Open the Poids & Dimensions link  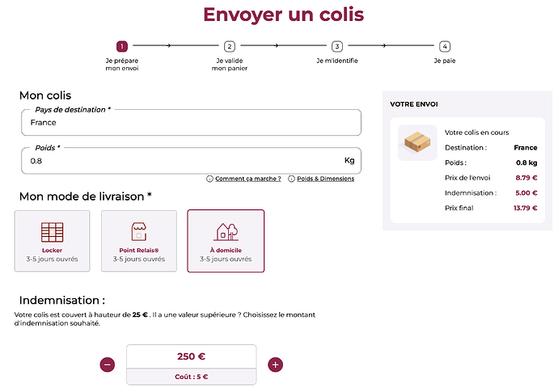(x=326, y=179)
